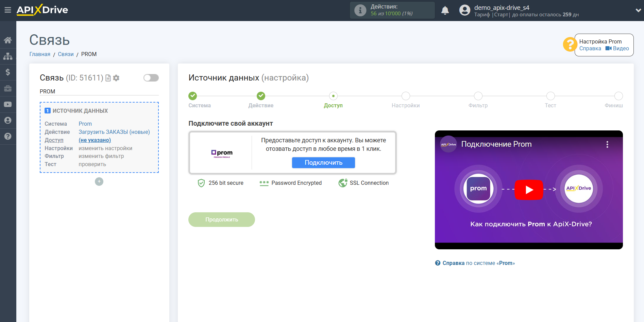Click the prom logo in account box
Screen dimensions: 644x322
(x=222, y=154)
